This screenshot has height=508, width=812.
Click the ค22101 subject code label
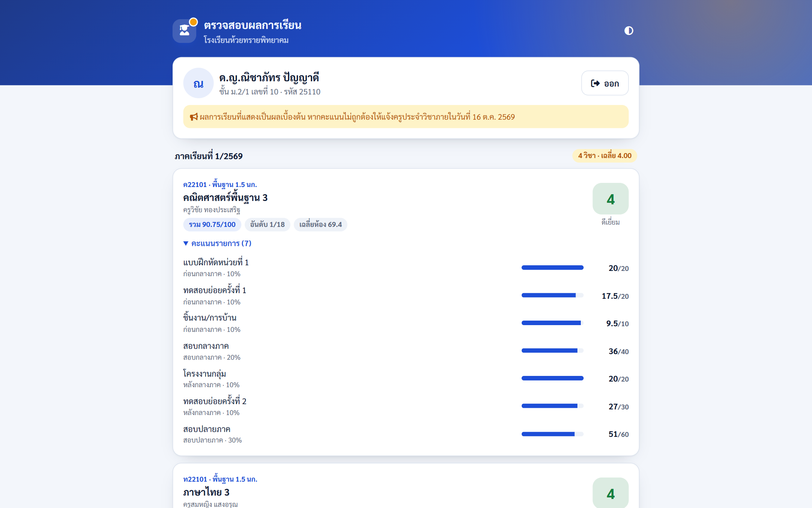point(195,185)
